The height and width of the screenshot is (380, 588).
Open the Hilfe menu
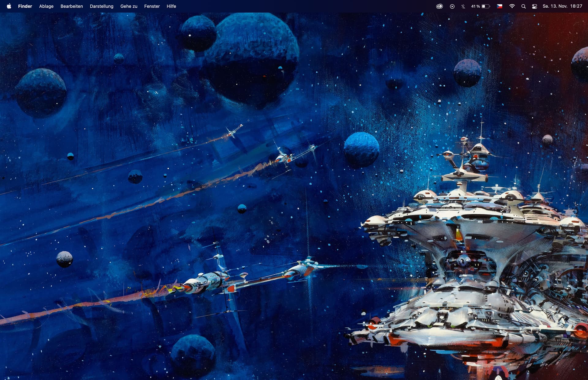[171, 6]
